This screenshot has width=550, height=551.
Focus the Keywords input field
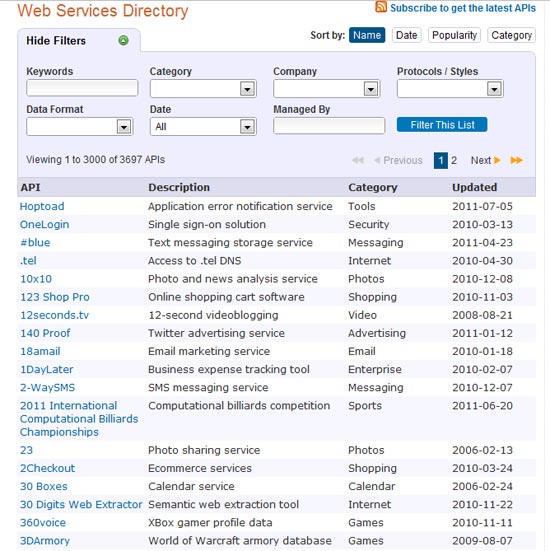(82, 88)
